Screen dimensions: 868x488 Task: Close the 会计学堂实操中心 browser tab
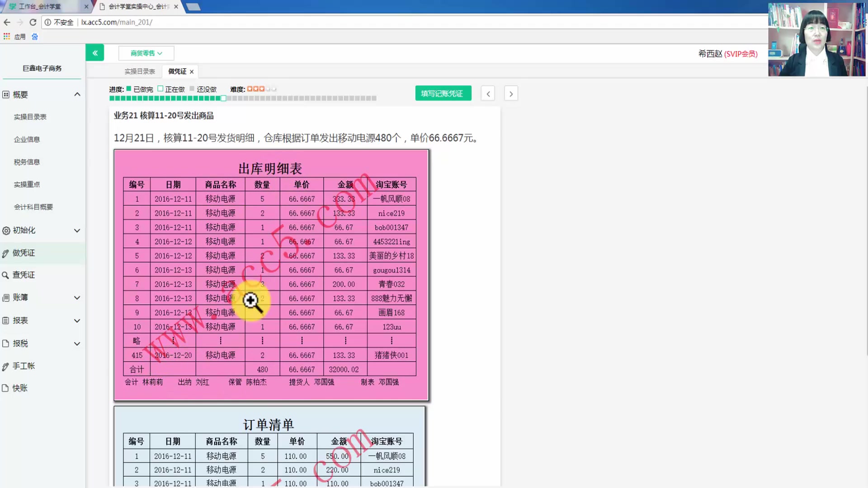click(x=176, y=6)
